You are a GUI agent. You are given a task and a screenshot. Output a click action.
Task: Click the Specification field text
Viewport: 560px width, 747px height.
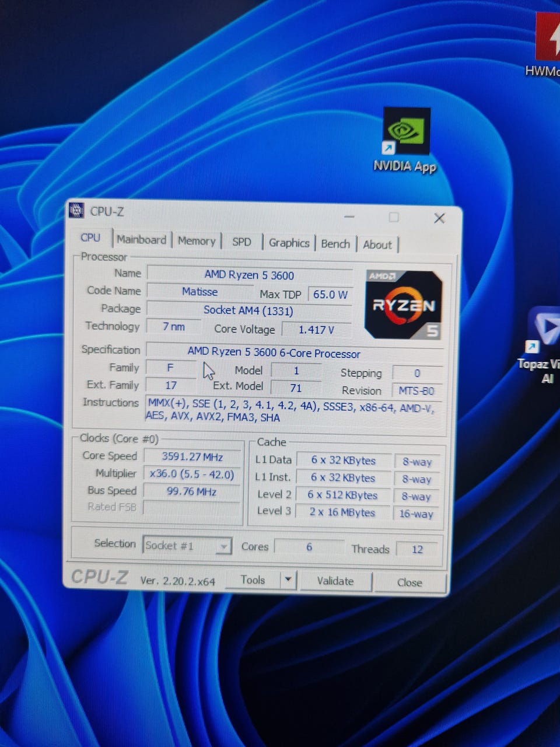[x=274, y=352]
